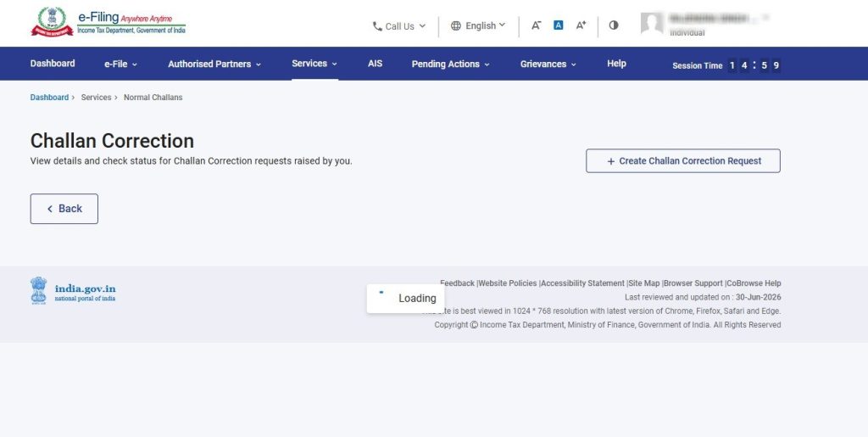This screenshot has height=437, width=868.
Task: Open the English language selector
Action: (478, 25)
